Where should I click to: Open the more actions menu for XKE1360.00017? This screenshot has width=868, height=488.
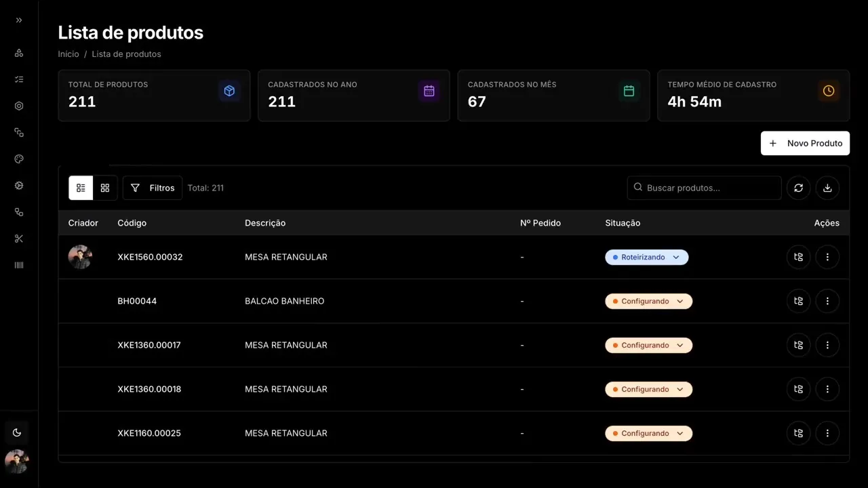(827, 345)
